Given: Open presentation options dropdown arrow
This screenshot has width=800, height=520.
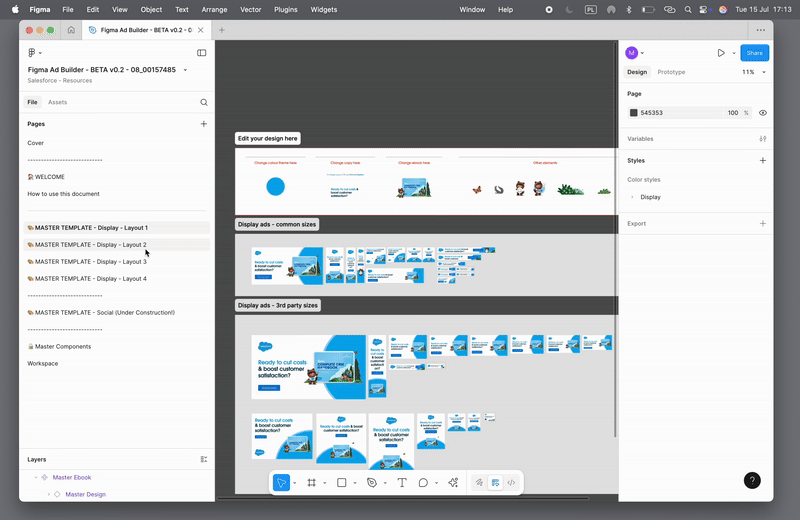Looking at the screenshot, I should pyautogui.click(x=734, y=53).
